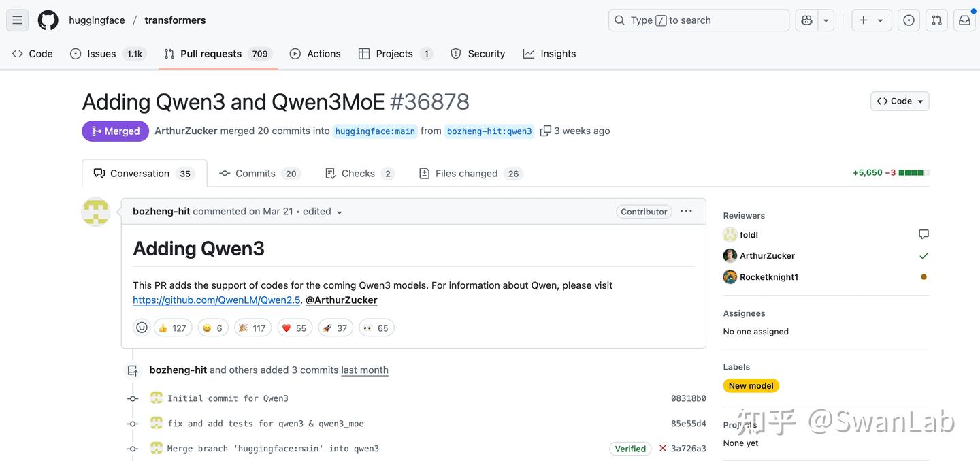980x461 pixels.
Task: Open commit 08318b0 hash link
Action: pos(688,398)
